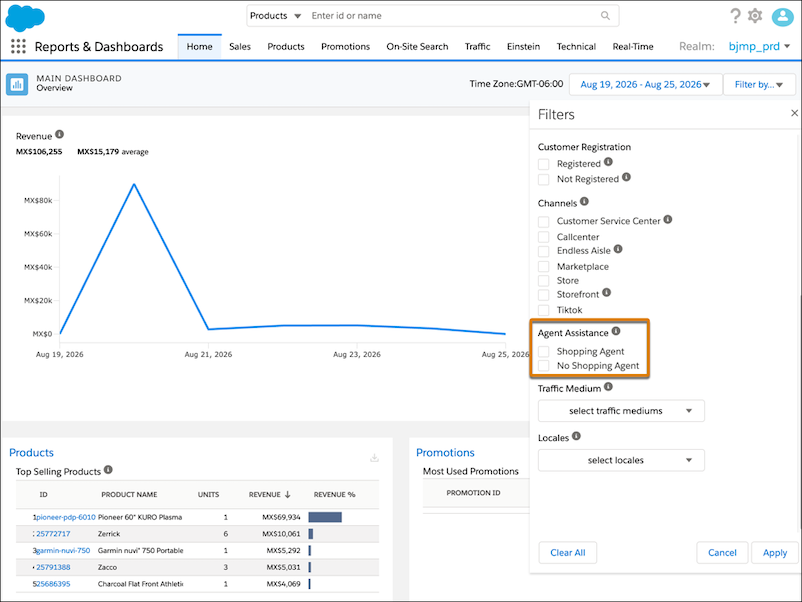Screen dimensions: 802x602
Task: Show info icon for Endless Aisle
Action: (x=618, y=249)
